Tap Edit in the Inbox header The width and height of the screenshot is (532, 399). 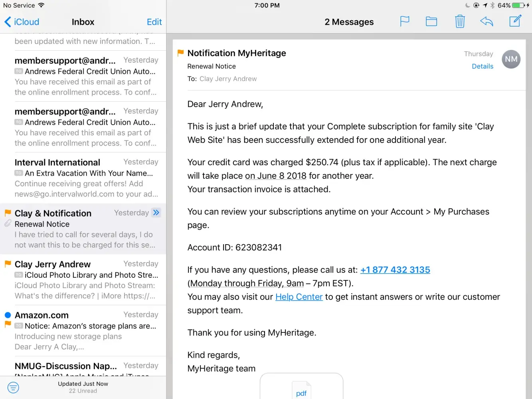(x=154, y=22)
